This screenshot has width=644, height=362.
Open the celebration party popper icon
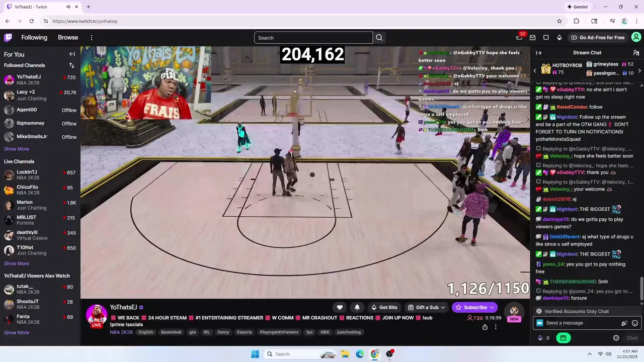tap(624, 323)
